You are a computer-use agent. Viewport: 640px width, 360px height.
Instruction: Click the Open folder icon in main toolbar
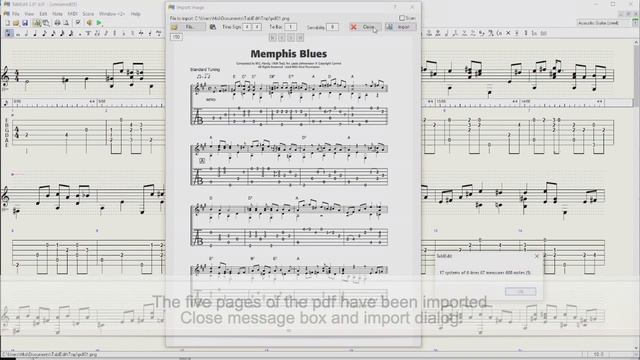(16, 23)
